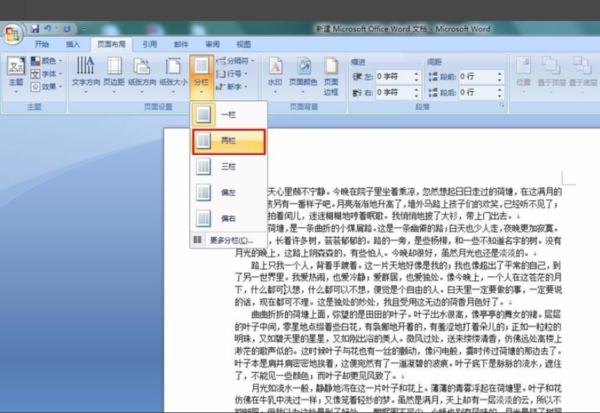Click the 分栏 columns button
The height and width of the screenshot is (413, 600).
(201, 77)
